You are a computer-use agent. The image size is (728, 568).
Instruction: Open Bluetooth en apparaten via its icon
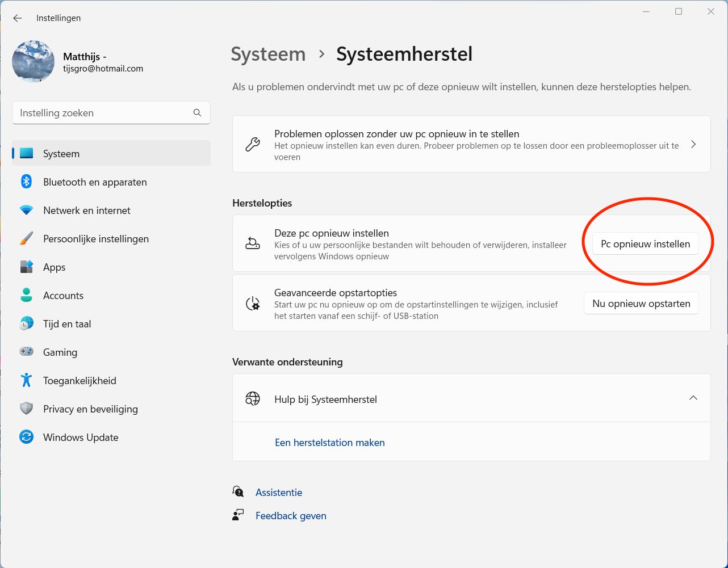pos(26,182)
